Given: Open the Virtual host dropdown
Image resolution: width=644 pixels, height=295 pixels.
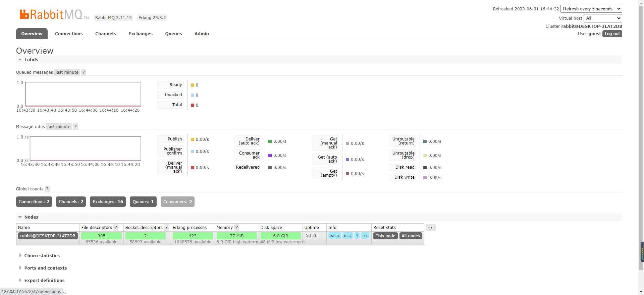Looking at the screenshot, I should pos(603,18).
